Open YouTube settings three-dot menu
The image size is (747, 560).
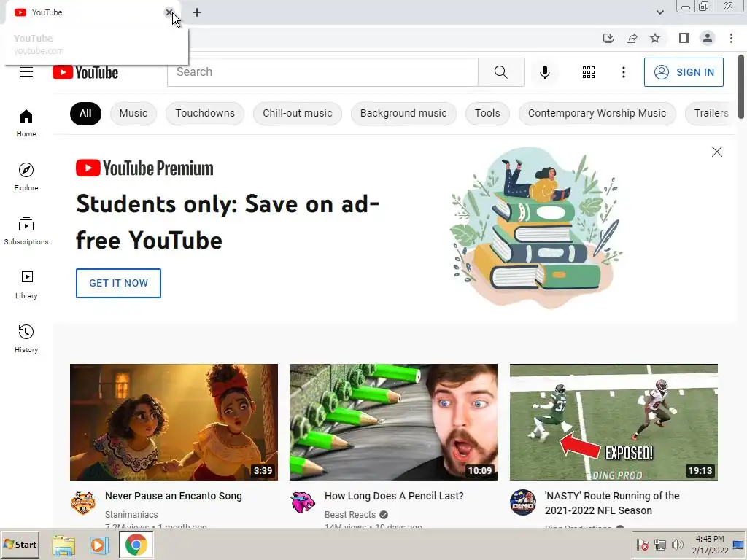point(623,72)
